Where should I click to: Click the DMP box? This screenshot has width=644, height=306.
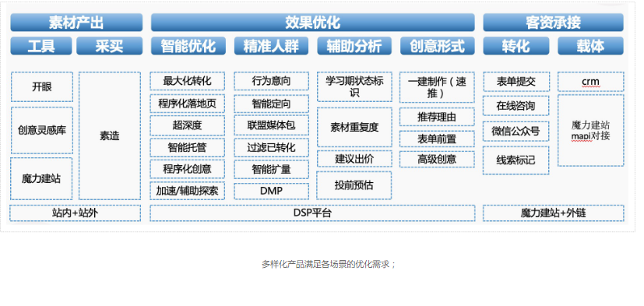272,191
